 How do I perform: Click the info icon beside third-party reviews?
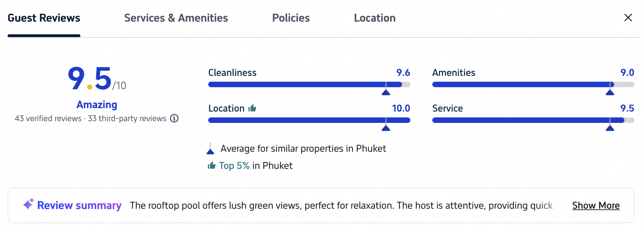coord(175,118)
